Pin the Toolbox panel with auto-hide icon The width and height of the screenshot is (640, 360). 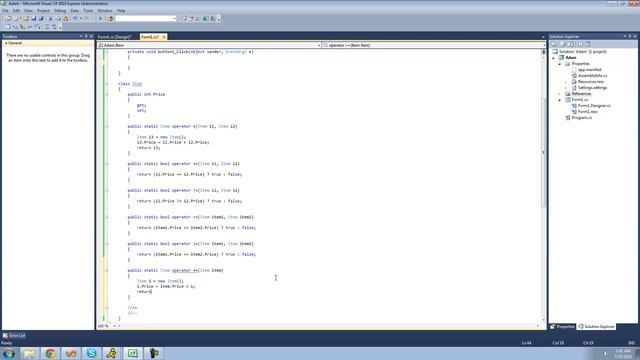click(86, 36)
